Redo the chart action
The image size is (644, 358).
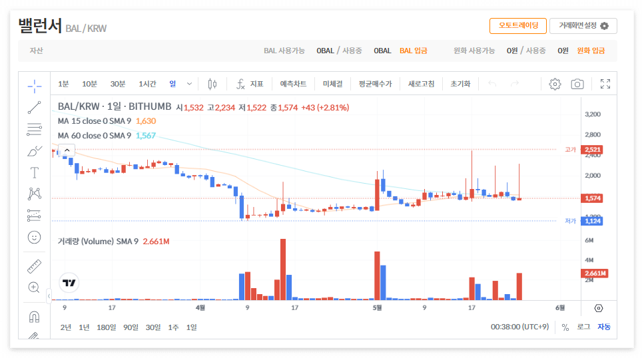coord(514,84)
